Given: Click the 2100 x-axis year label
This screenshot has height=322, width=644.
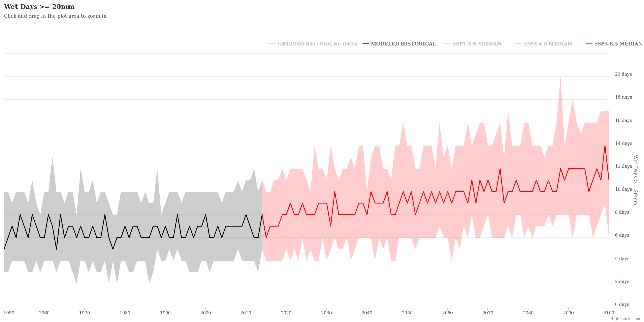Looking at the screenshot, I should [609, 313].
